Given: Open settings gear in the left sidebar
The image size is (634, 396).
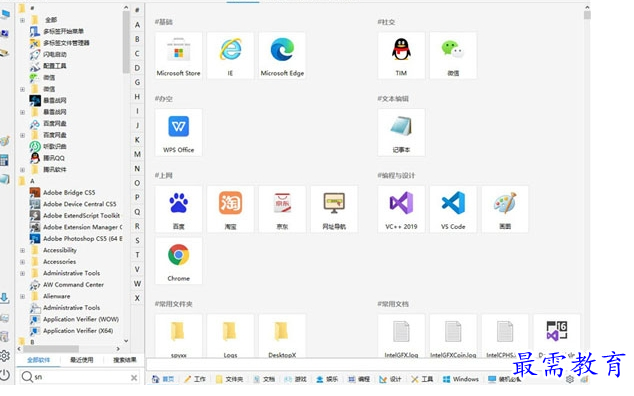Looking at the screenshot, I should point(4,356).
